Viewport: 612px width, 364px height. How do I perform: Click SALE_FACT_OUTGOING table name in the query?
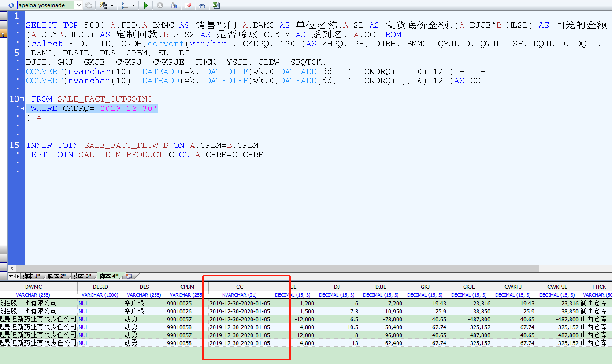tap(105, 99)
